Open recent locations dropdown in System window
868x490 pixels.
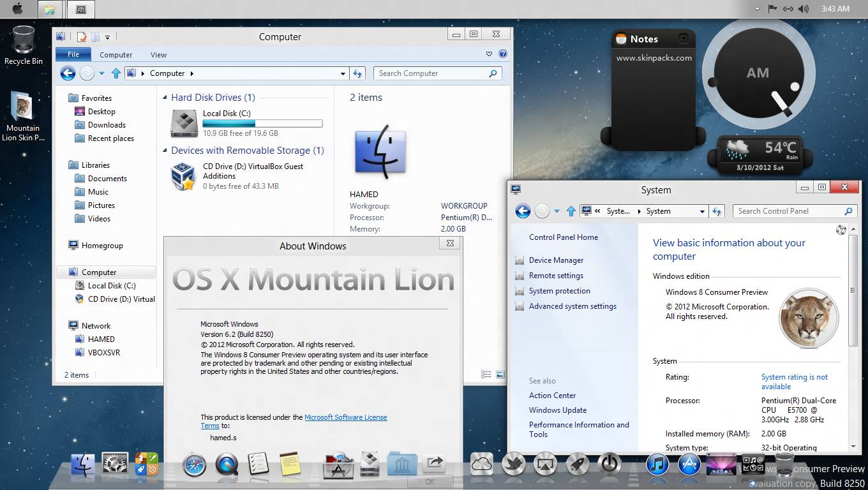click(x=557, y=211)
